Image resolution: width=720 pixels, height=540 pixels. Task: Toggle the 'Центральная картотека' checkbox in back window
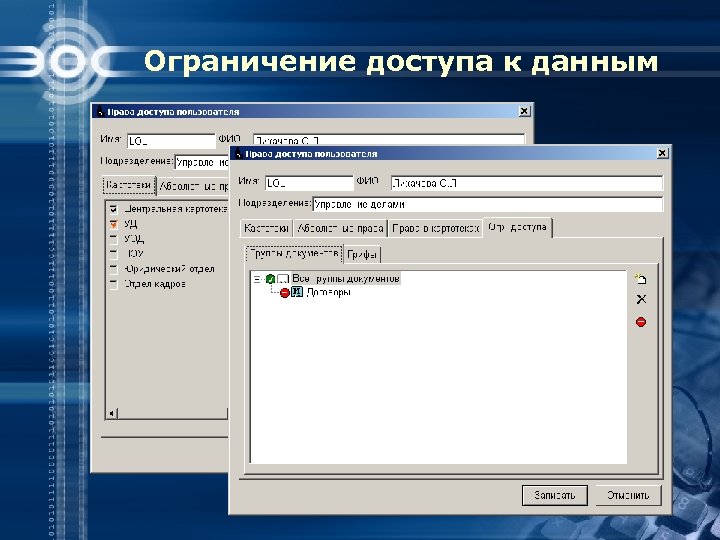pyautogui.click(x=113, y=209)
